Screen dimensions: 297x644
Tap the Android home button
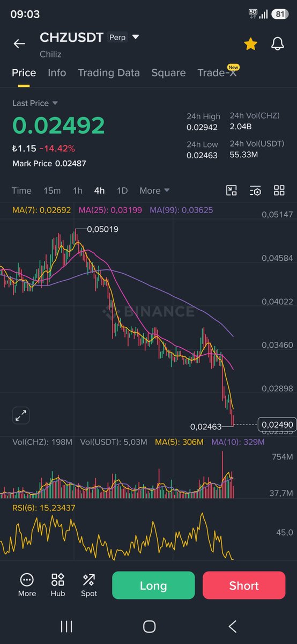149,626
